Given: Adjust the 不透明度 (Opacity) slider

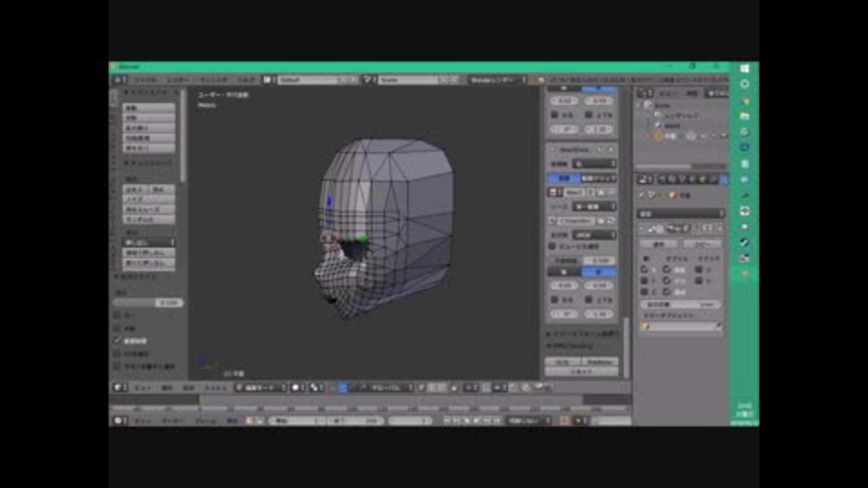Looking at the screenshot, I should pos(581,260).
